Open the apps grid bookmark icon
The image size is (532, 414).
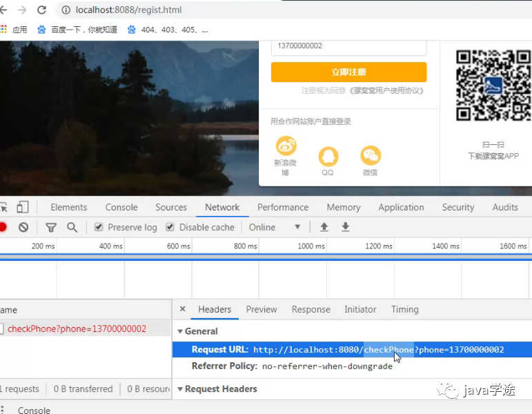click(3, 30)
